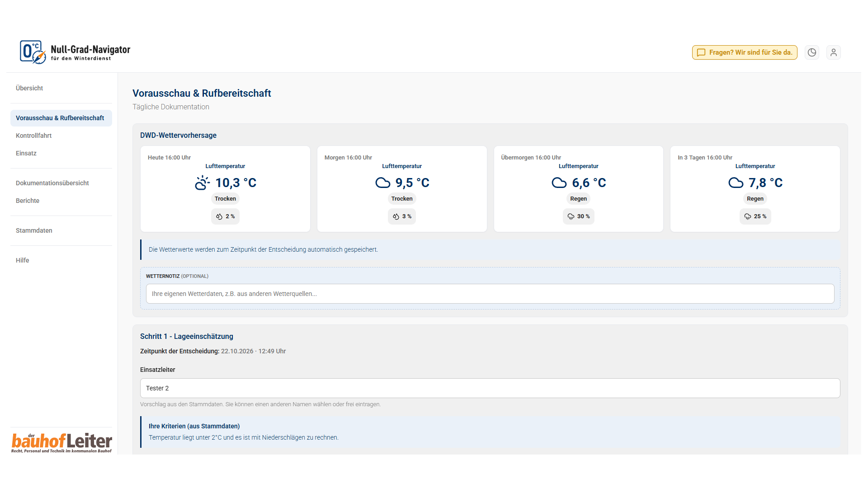This screenshot has width=868, height=488.
Task: Open the Einsatzleiter field showing Tester 2
Action: coord(490,388)
